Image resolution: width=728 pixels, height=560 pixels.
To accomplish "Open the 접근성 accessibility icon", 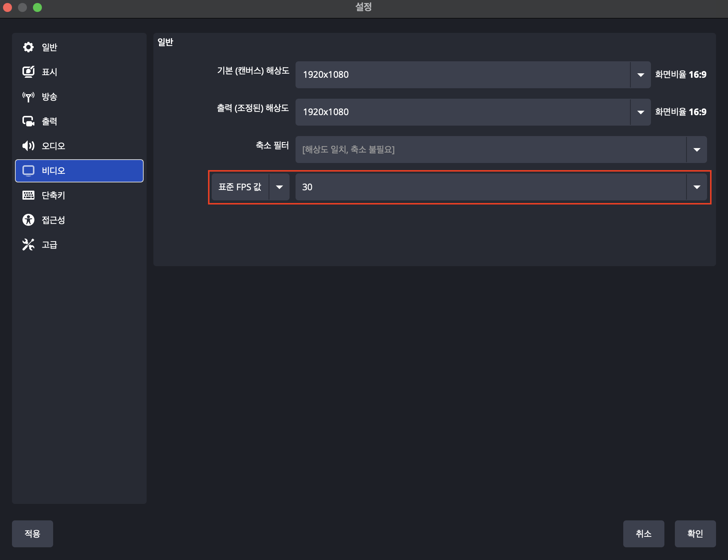I will pos(28,220).
